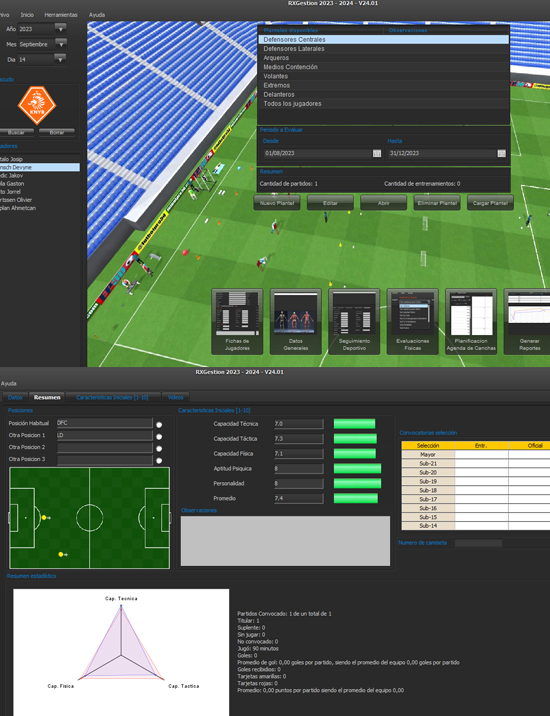The width and height of the screenshot is (550, 716).
Task: Click the KNVB team crest
Action: tap(37, 105)
